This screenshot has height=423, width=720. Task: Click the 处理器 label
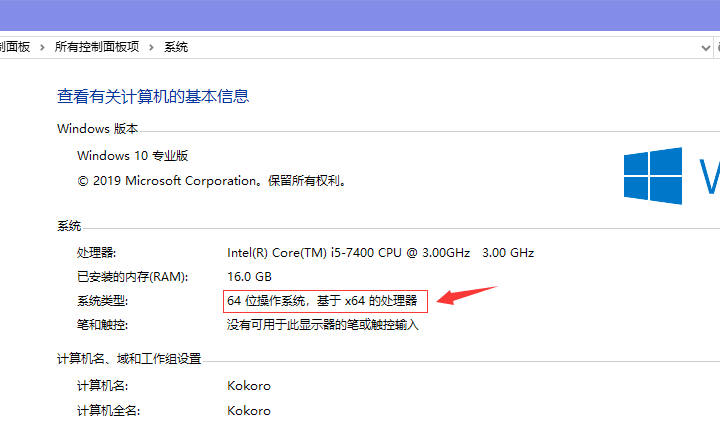[96, 253]
